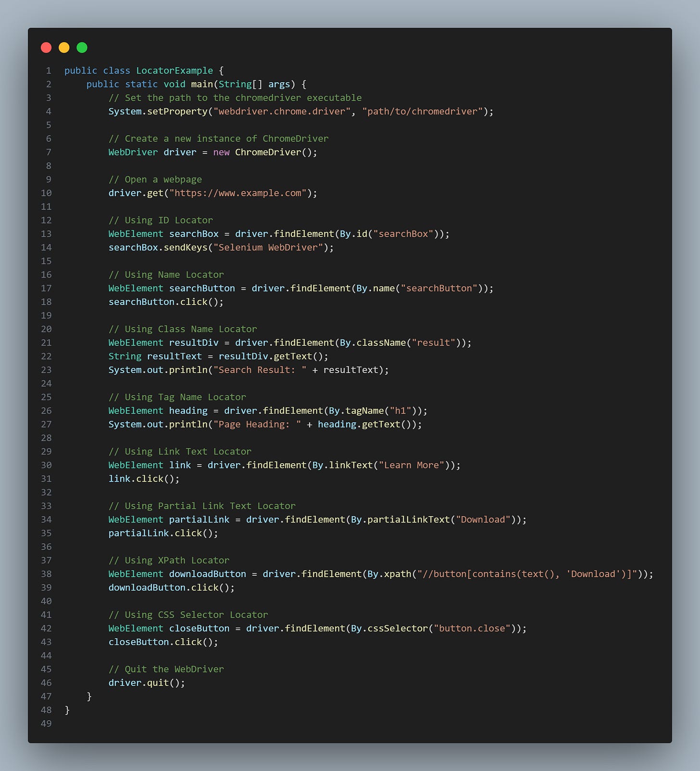Select comment "Create a new instance of ChromeDriver"
Screen dimensions: 700x771
(x=219, y=139)
